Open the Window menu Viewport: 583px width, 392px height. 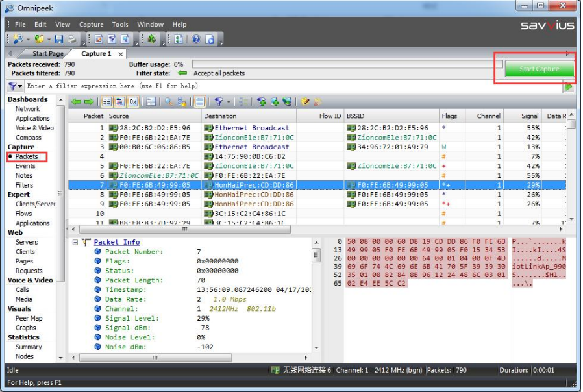(x=150, y=25)
